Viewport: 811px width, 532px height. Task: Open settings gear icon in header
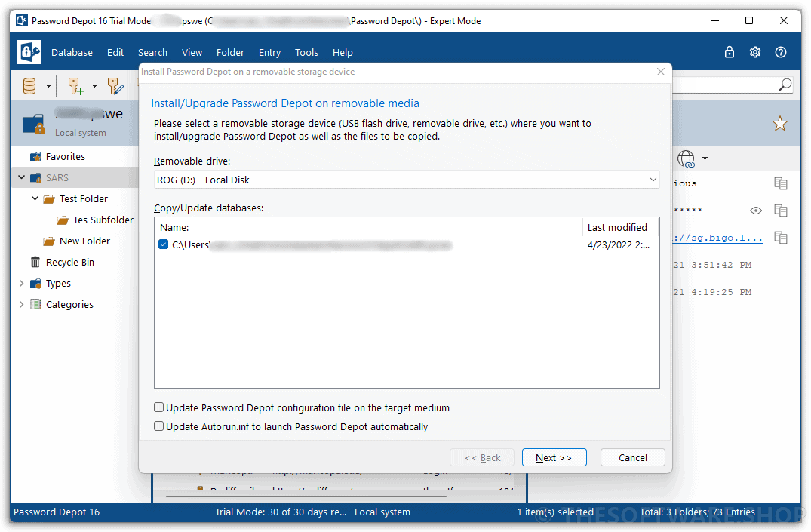tap(755, 52)
